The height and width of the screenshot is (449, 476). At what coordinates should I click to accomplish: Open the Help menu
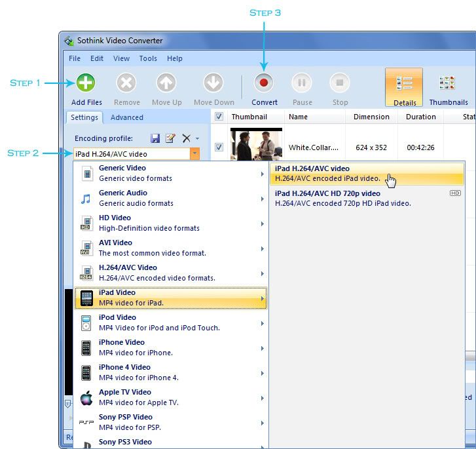click(x=175, y=58)
